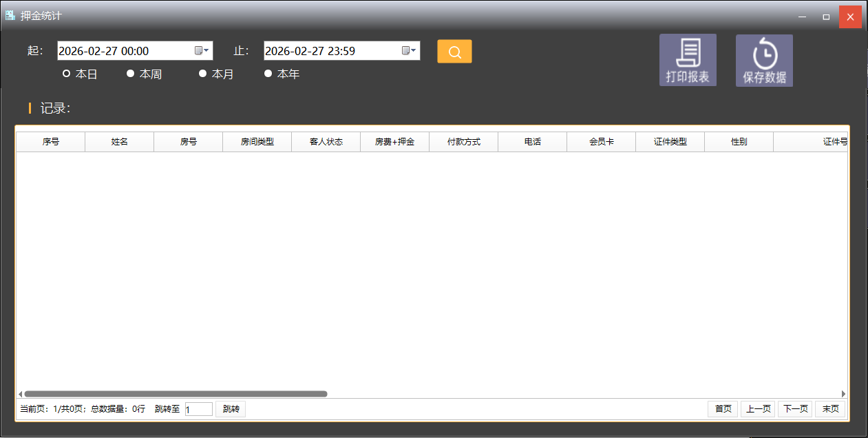Click the 跳转至 page number input field
This screenshot has height=438, width=868.
198,409
